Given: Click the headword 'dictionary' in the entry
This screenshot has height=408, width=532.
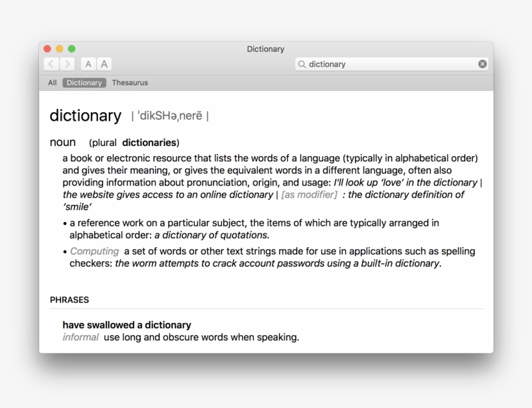Looking at the screenshot, I should tap(85, 116).
